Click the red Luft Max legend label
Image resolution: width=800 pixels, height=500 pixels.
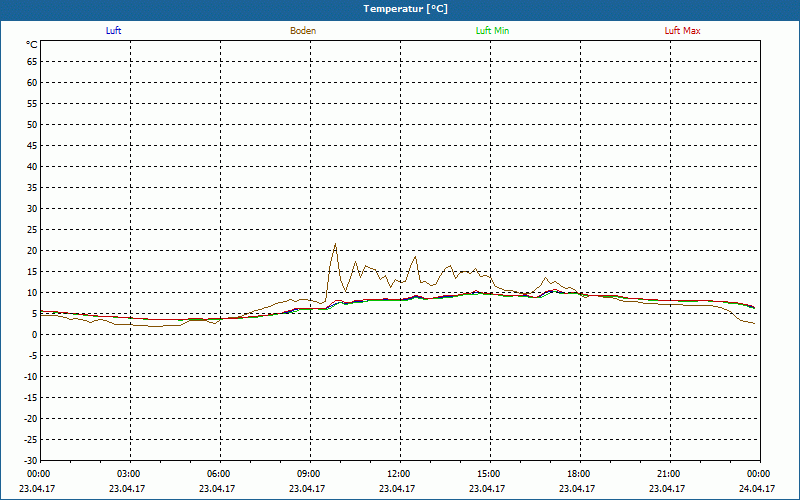682,31
